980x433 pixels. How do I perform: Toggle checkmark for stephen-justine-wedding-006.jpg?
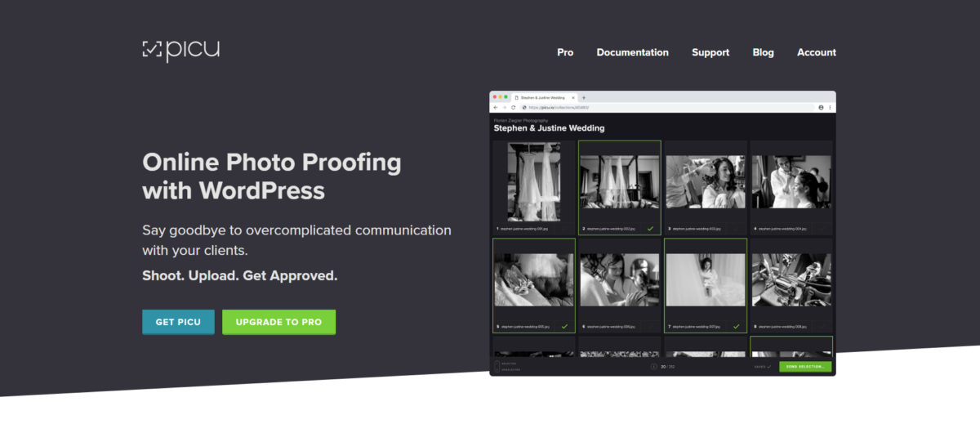pos(650,326)
